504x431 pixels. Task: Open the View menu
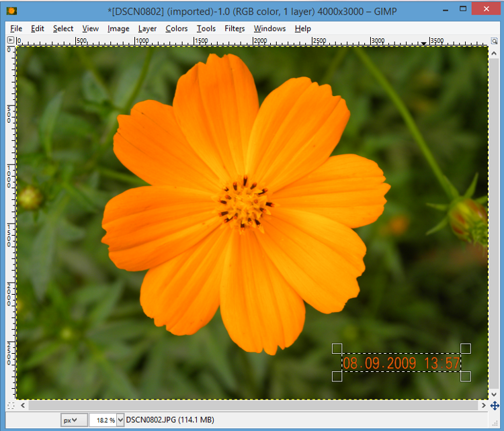click(90, 29)
